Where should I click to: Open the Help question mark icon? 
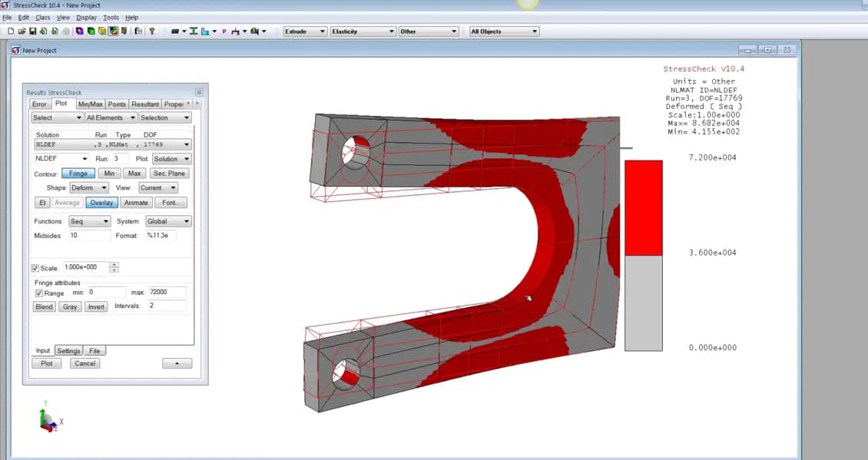[x=151, y=31]
